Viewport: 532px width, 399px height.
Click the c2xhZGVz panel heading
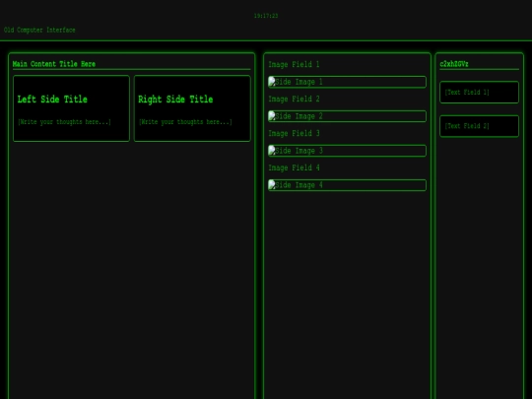(x=454, y=64)
